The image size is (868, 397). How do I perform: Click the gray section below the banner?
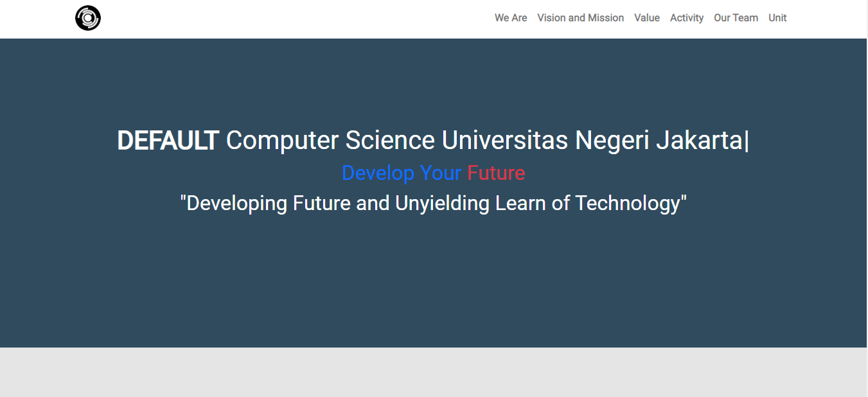(434, 373)
